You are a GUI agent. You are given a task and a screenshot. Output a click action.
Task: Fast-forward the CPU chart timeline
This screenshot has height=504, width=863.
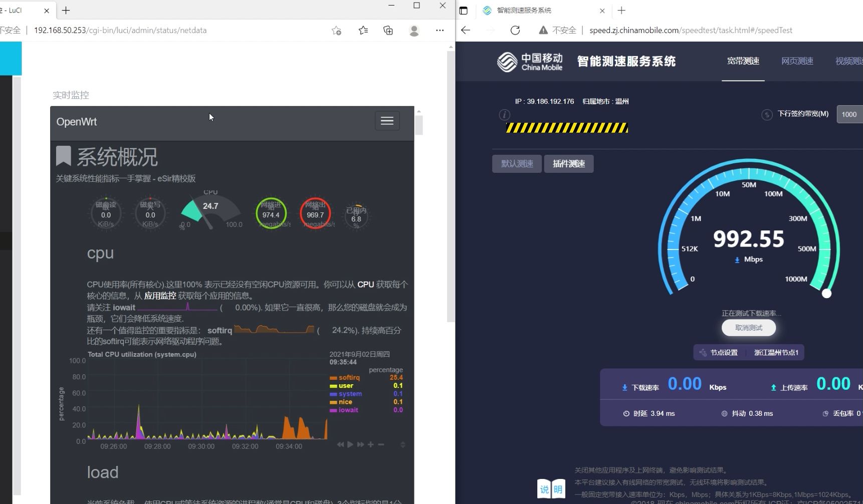360,444
